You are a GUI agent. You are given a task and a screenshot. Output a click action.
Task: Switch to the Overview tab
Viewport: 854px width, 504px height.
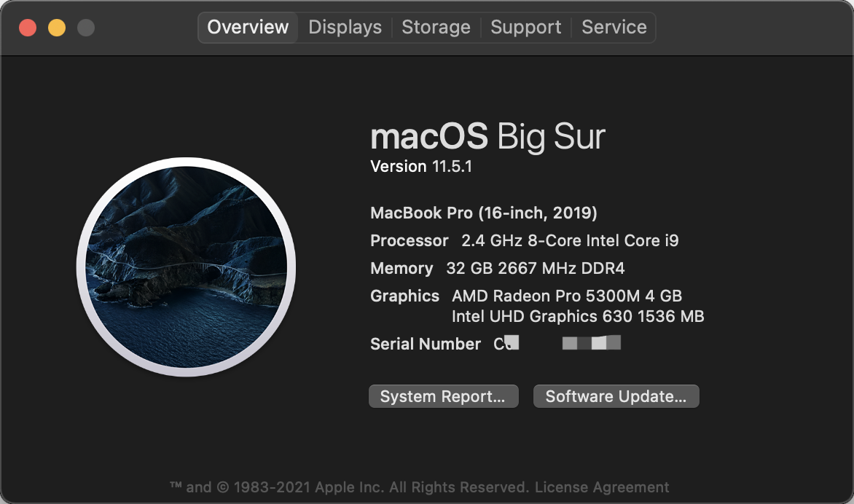click(x=248, y=28)
